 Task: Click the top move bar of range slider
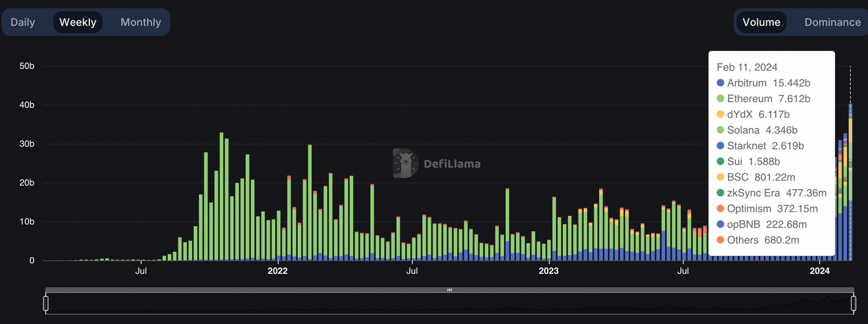coord(449,290)
